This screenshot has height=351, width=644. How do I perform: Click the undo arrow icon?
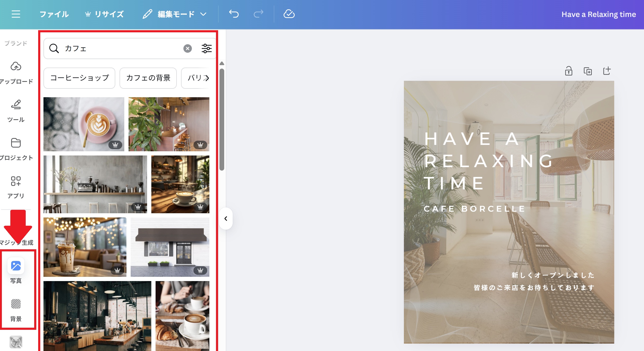tap(234, 14)
